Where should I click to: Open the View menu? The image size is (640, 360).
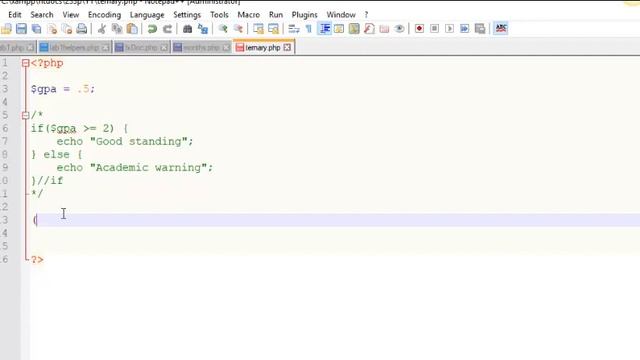[71, 15]
